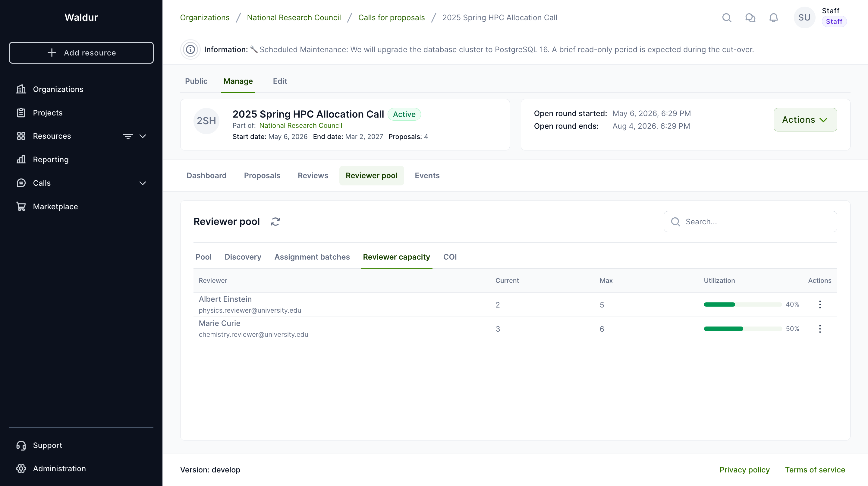Click the Scheduled Maintenance announcement text
The image size is (868, 486).
506,49
